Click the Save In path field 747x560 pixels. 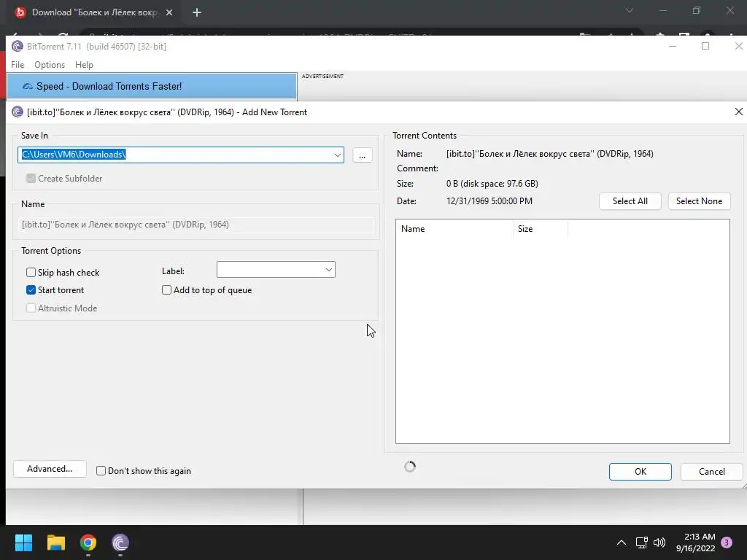click(x=181, y=155)
